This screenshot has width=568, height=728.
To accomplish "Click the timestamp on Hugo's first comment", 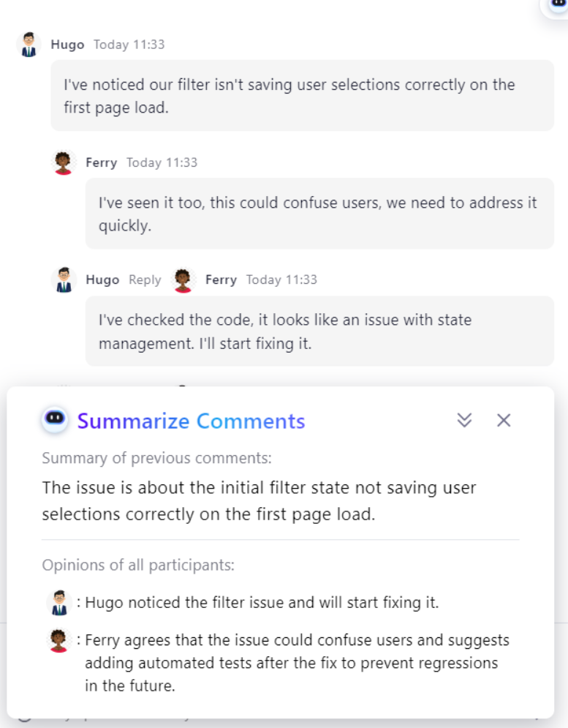I will [x=129, y=45].
